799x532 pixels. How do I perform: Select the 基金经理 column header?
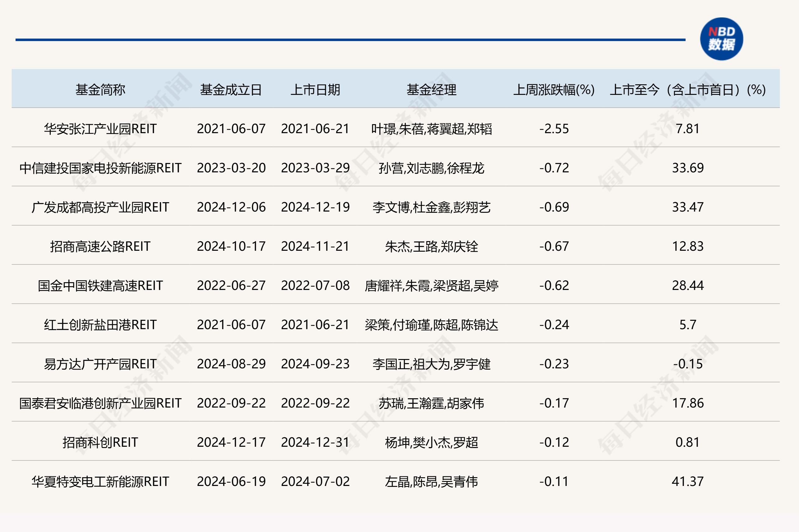click(431, 90)
